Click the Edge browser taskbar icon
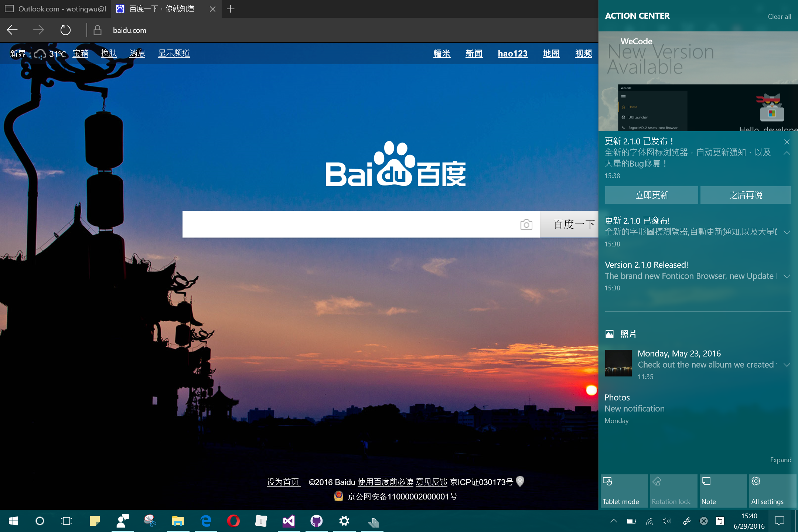This screenshot has height=532, width=798. pos(206,521)
